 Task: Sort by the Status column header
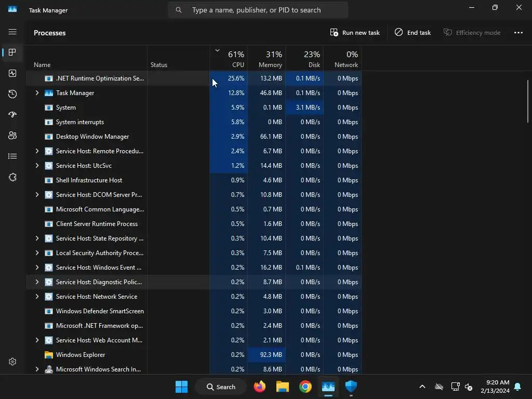179,58
